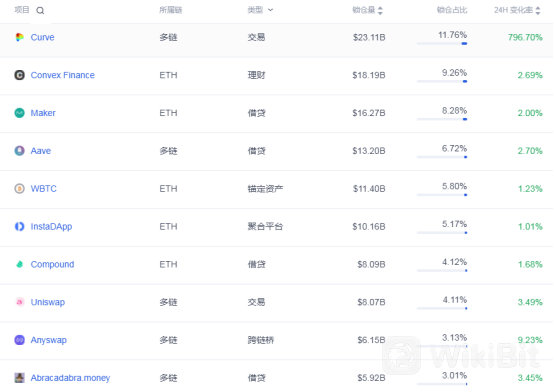Expand the 类型 type filter dropdown
Viewport: 554px width, 392px height.
(270, 10)
